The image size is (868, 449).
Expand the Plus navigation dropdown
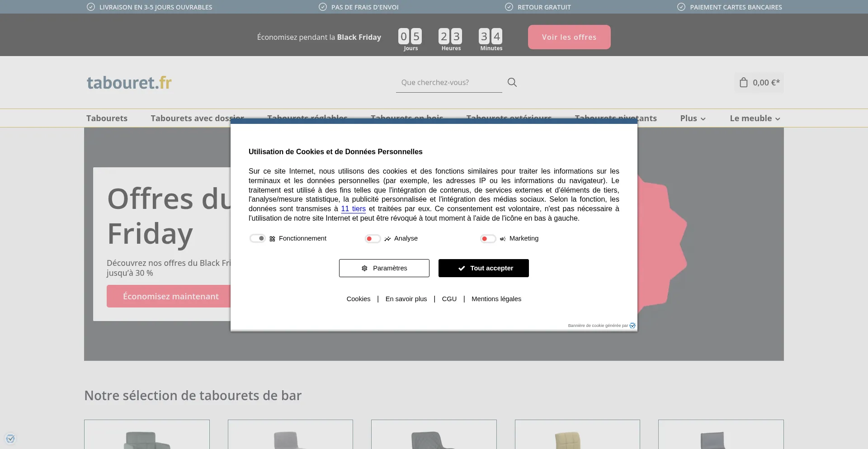tap(693, 118)
